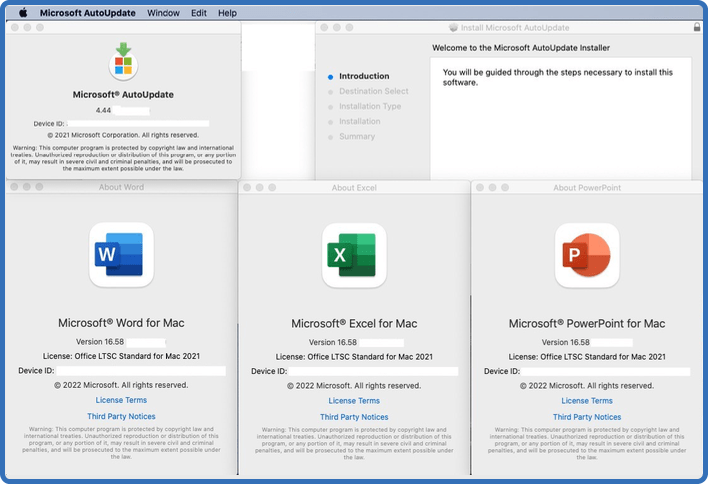This screenshot has width=708, height=484.
Task: Click 'Welcome to the Microsoft AutoUpdate Installer' heading
Action: (x=521, y=47)
